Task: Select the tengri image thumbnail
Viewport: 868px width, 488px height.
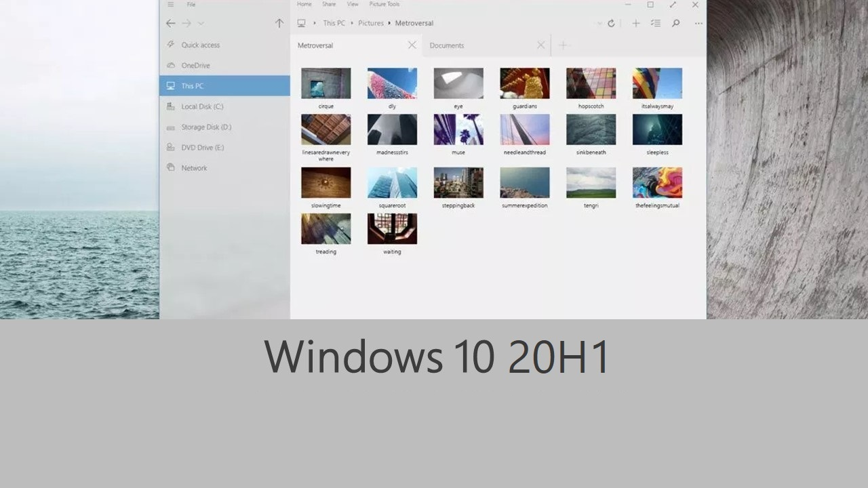Action: pyautogui.click(x=591, y=182)
